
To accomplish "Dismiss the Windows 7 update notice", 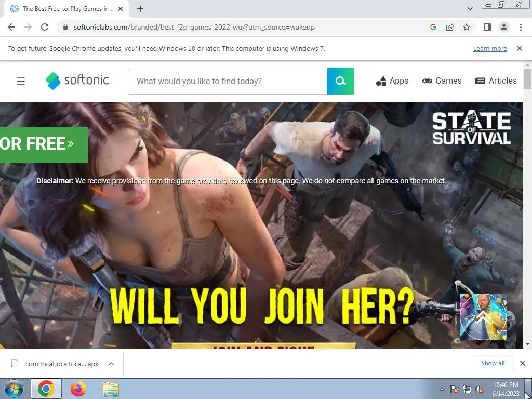I will point(520,48).
